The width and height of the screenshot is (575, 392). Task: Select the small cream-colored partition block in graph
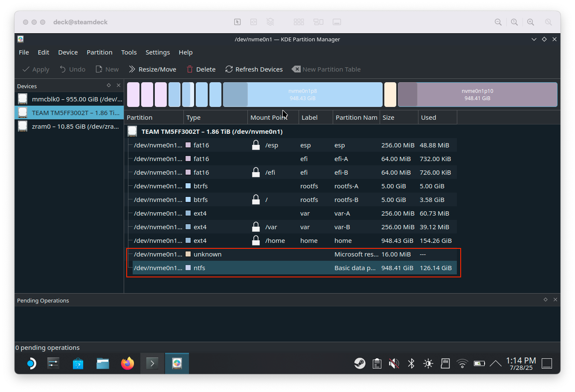pyautogui.click(x=390, y=95)
